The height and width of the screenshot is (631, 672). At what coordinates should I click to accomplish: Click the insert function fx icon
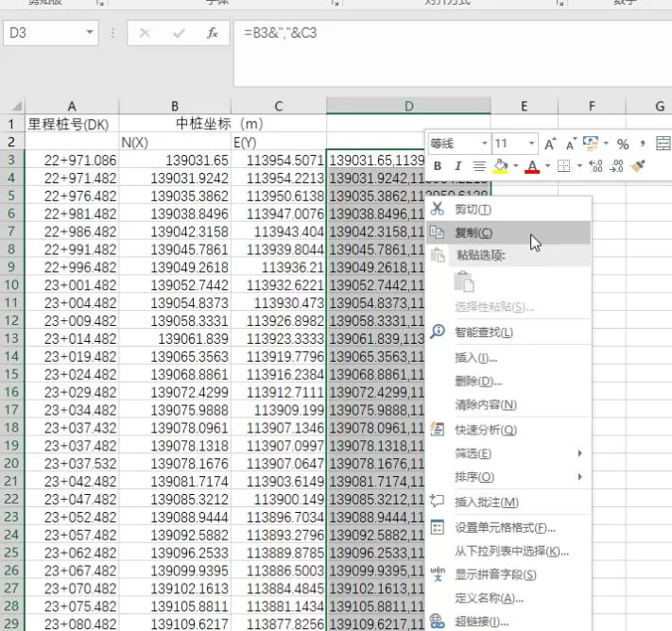tap(212, 33)
